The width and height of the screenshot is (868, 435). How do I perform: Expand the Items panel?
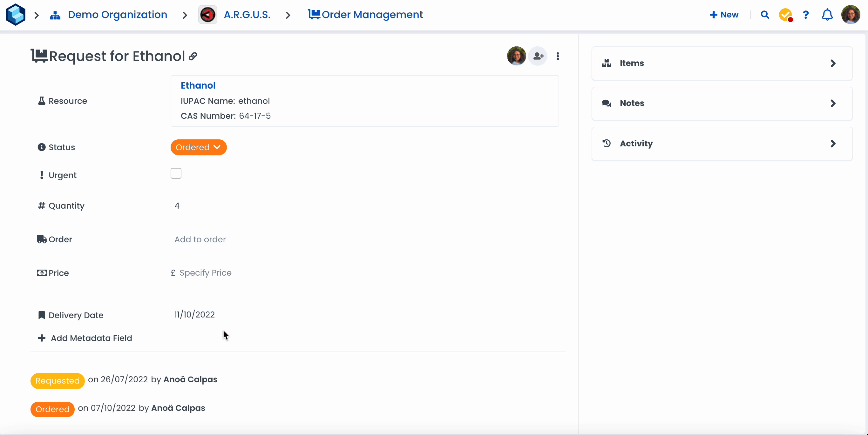(x=722, y=63)
